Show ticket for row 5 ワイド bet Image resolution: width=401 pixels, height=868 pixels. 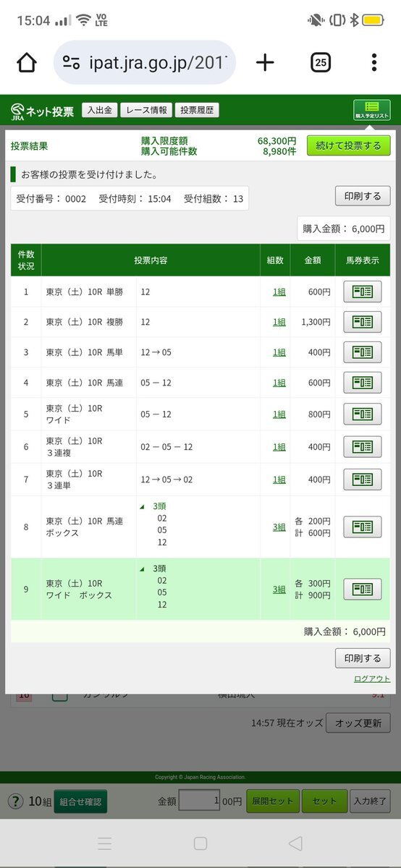pos(362,414)
